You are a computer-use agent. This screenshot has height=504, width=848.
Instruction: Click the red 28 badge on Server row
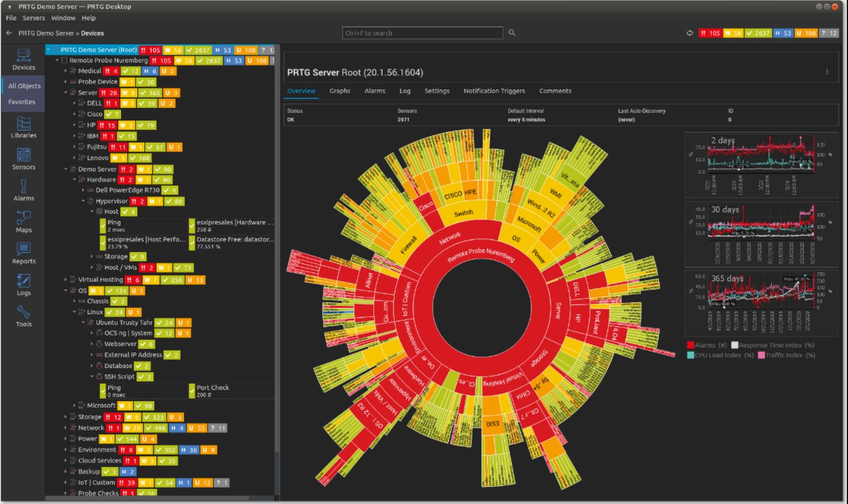click(x=109, y=93)
